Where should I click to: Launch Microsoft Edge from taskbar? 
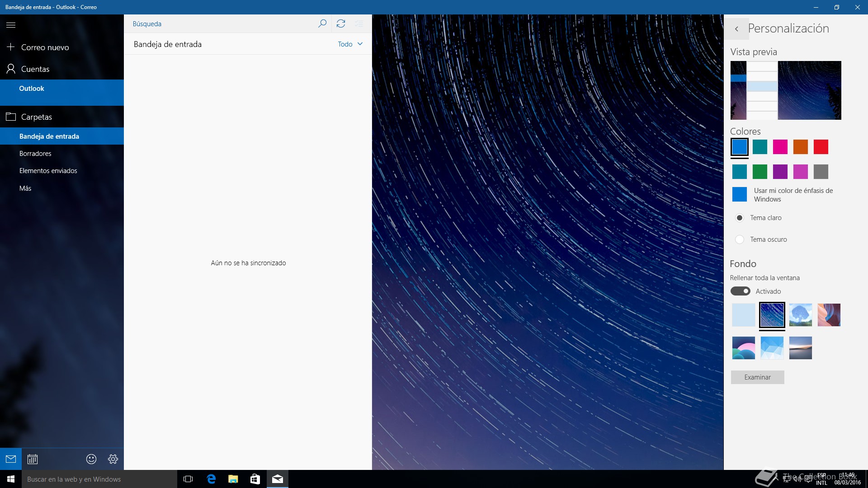pyautogui.click(x=211, y=479)
